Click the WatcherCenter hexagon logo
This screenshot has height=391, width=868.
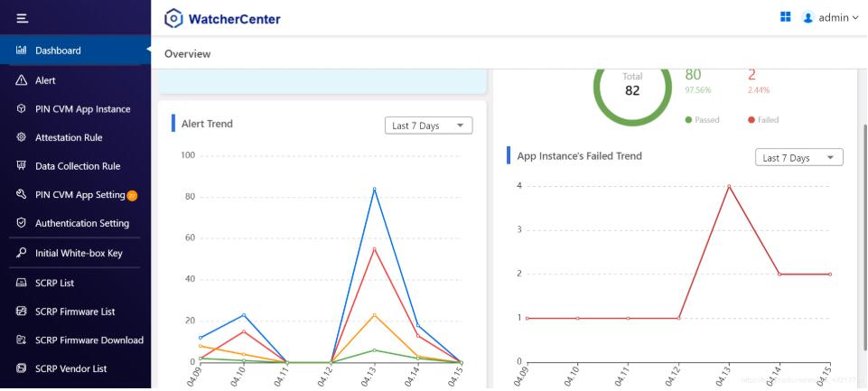(x=173, y=18)
